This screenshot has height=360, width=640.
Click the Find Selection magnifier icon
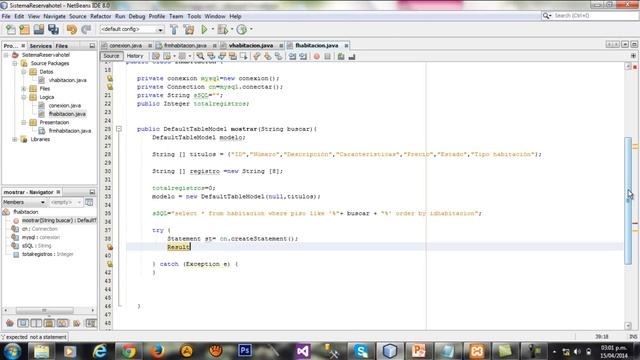(200, 56)
